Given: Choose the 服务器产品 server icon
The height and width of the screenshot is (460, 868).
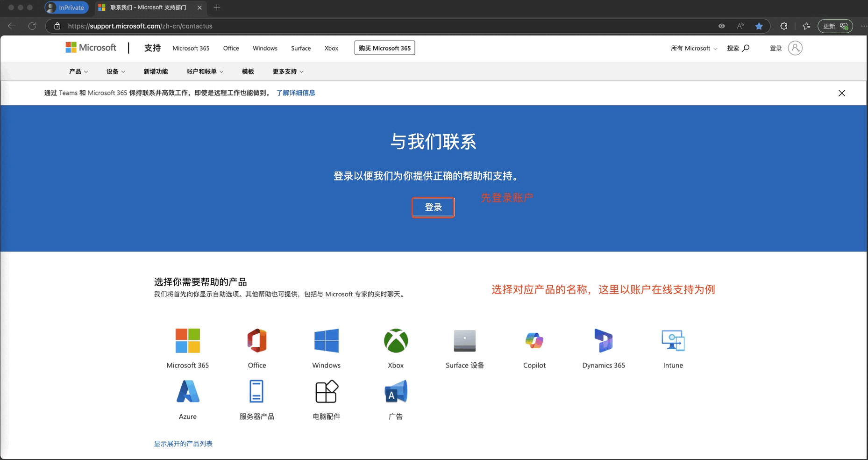Looking at the screenshot, I should click(256, 391).
